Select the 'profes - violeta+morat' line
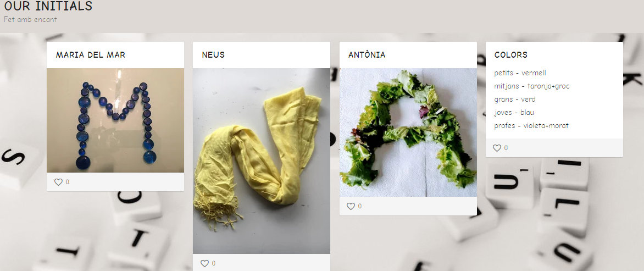This screenshot has width=644, height=271. tap(531, 126)
